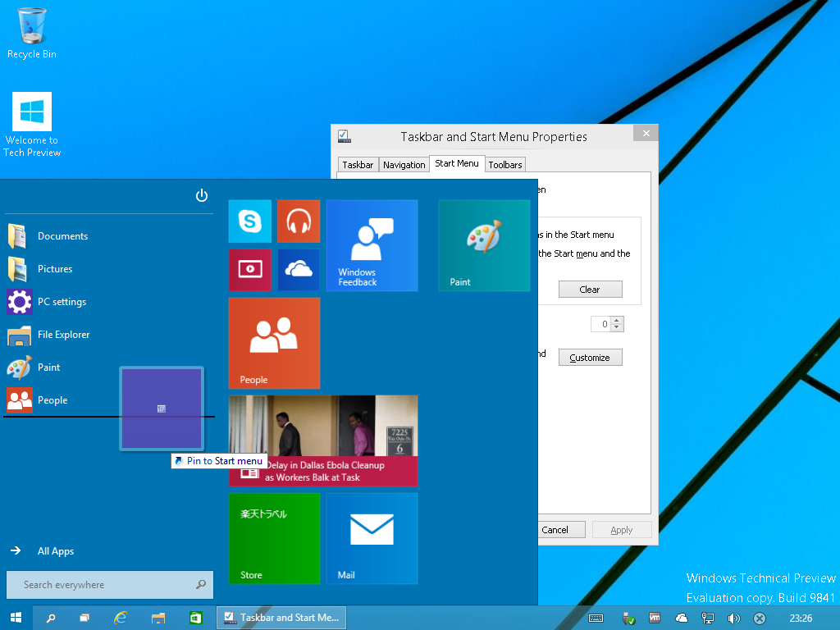Switch to the Toolbars tab

pyautogui.click(x=505, y=164)
